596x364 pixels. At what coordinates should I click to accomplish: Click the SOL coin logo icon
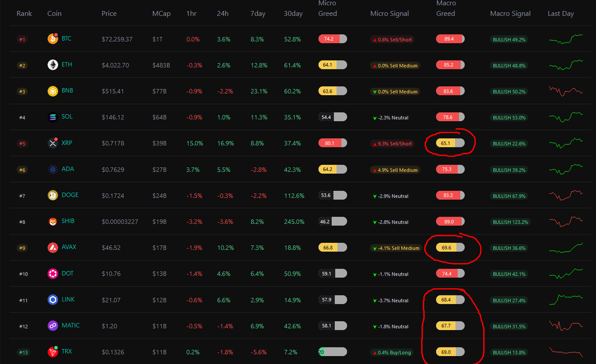point(53,117)
